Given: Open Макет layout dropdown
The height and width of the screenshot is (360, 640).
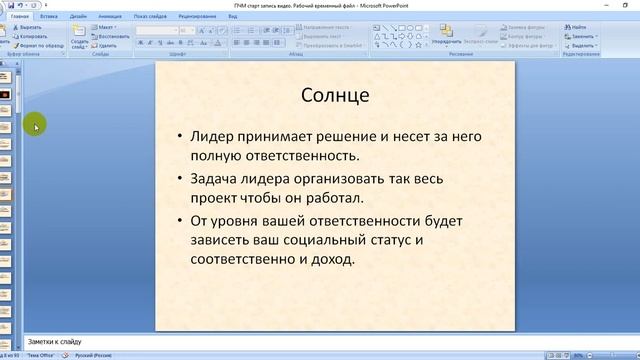Looking at the screenshot, I should [x=104, y=27].
